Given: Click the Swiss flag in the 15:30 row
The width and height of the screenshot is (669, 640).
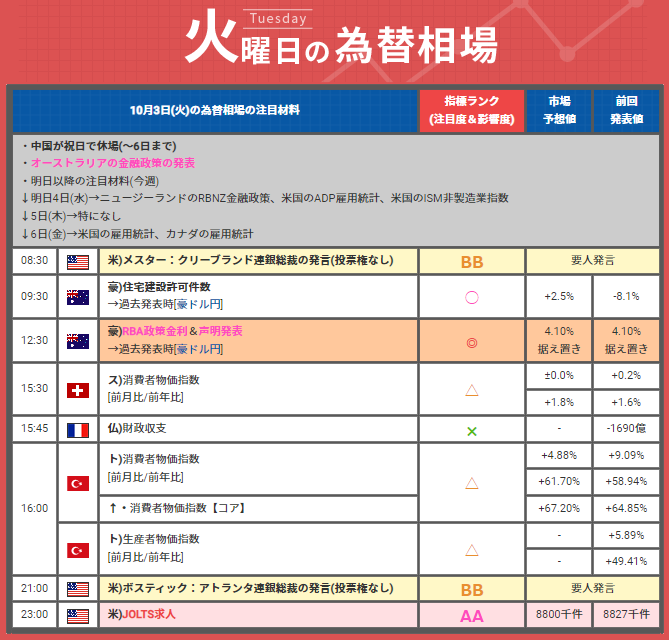Looking at the screenshot, I should tap(78, 390).
